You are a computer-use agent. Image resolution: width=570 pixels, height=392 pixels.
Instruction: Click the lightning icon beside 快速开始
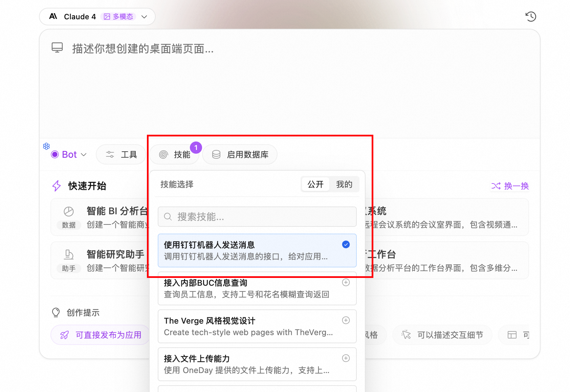[x=57, y=186]
